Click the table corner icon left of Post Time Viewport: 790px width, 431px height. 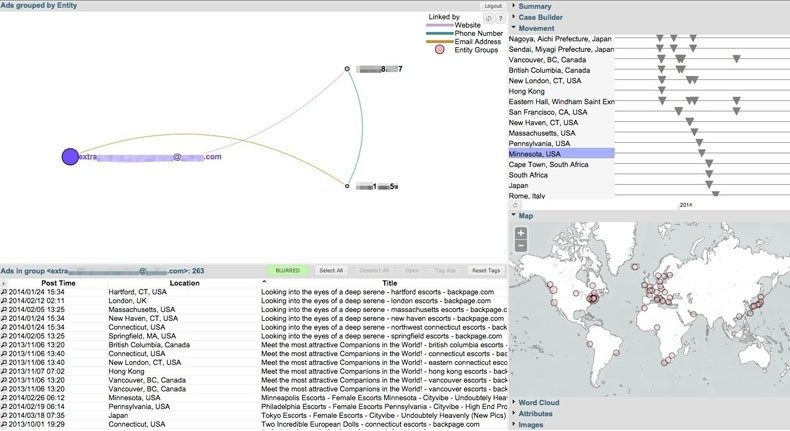(x=4, y=283)
